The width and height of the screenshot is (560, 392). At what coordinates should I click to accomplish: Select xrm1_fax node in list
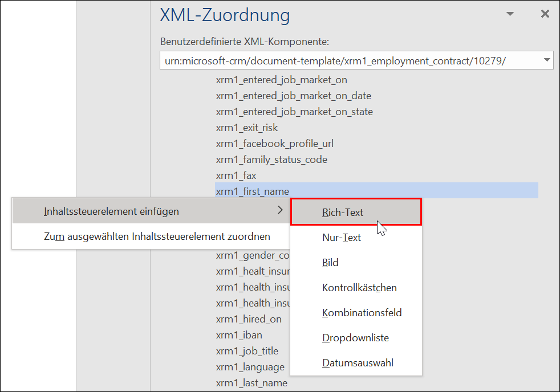tap(236, 175)
